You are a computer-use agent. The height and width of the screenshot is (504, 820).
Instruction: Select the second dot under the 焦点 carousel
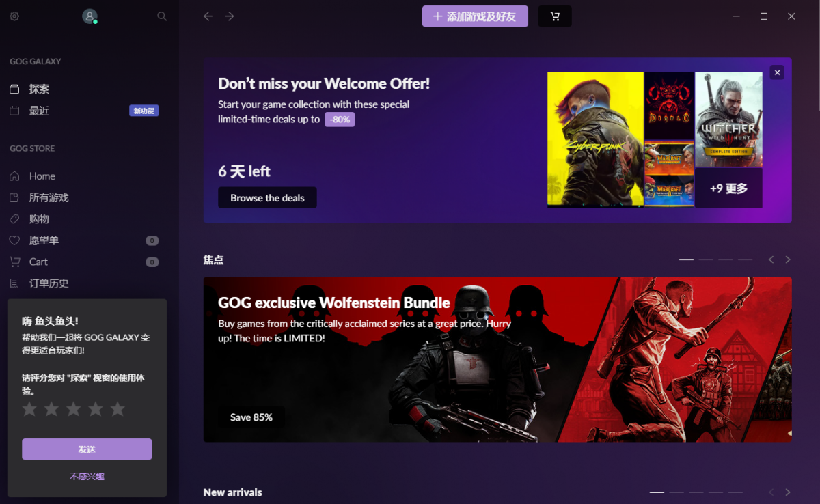(x=706, y=260)
